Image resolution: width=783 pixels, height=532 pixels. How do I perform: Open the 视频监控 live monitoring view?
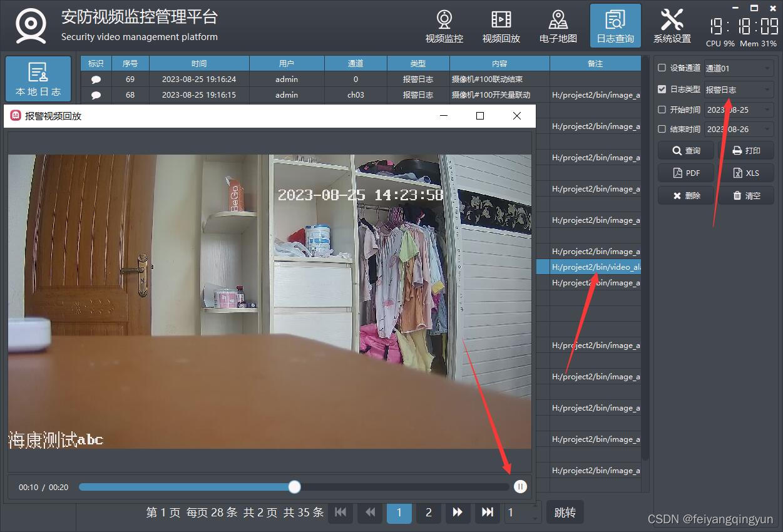444,25
